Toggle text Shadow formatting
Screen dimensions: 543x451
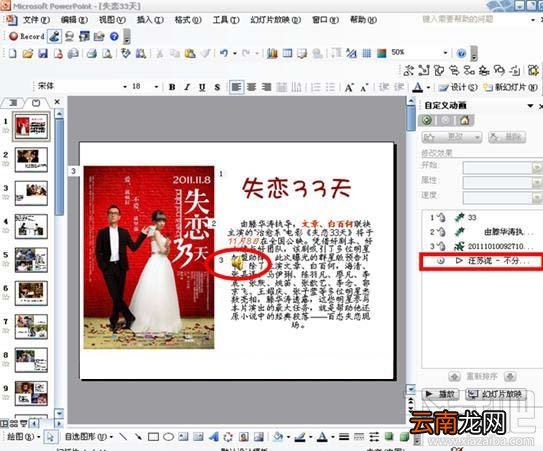click(x=217, y=87)
